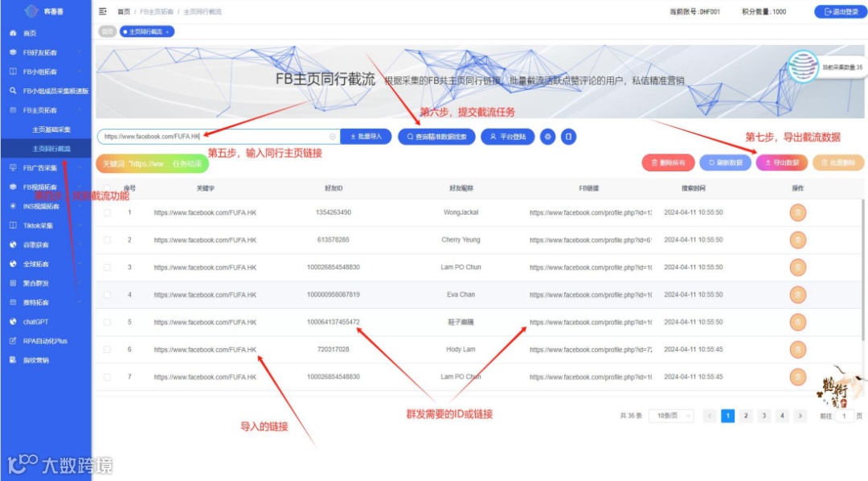Click the FB小组拓客 book icon
The height and width of the screenshot is (481, 868).
[x=13, y=72]
